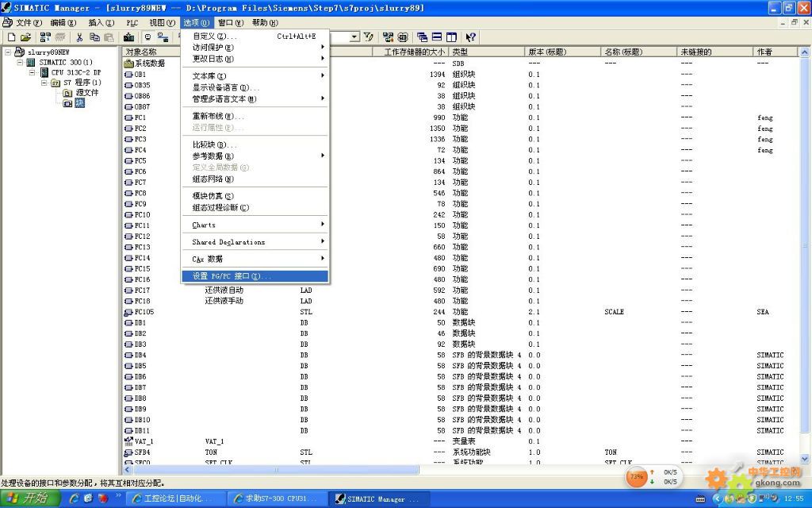Viewport: 812px width, 508px height.
Task: Click the Configure Network toolbar icon
Action: tap(388, 37)
